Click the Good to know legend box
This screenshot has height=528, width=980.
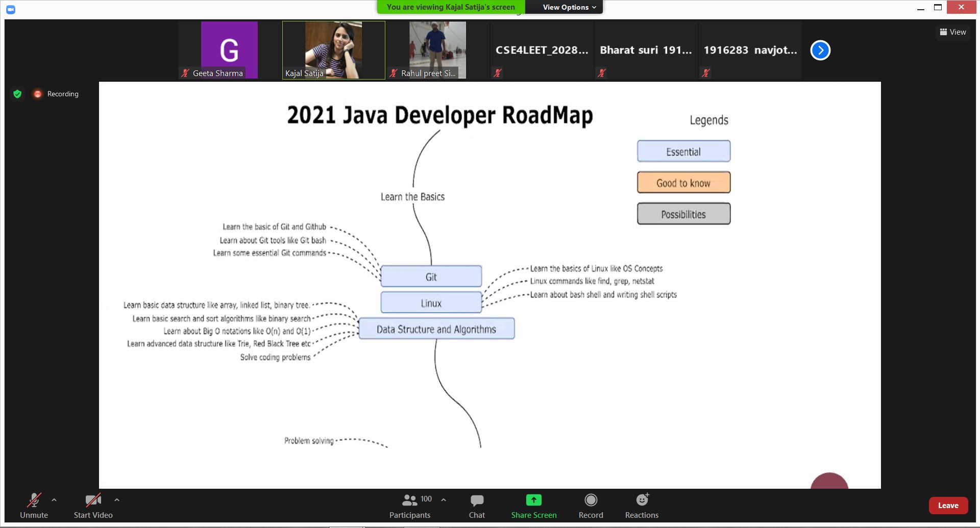[683, 183]
